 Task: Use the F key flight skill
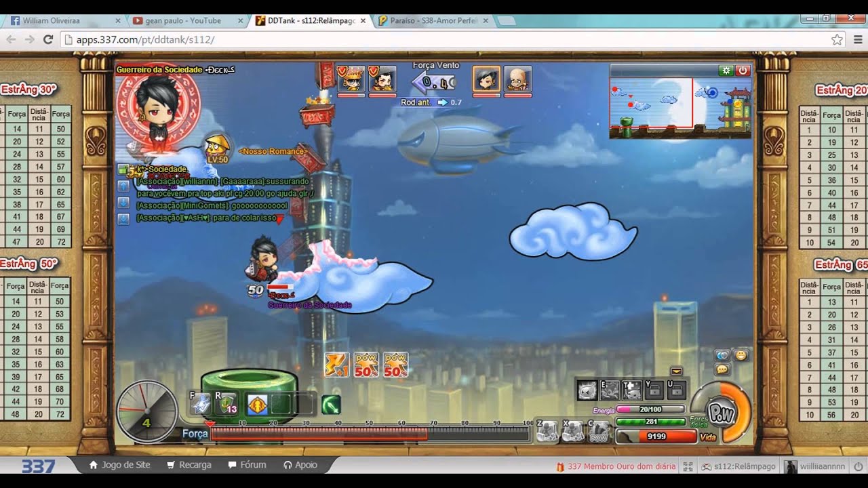tap(201, 404)
